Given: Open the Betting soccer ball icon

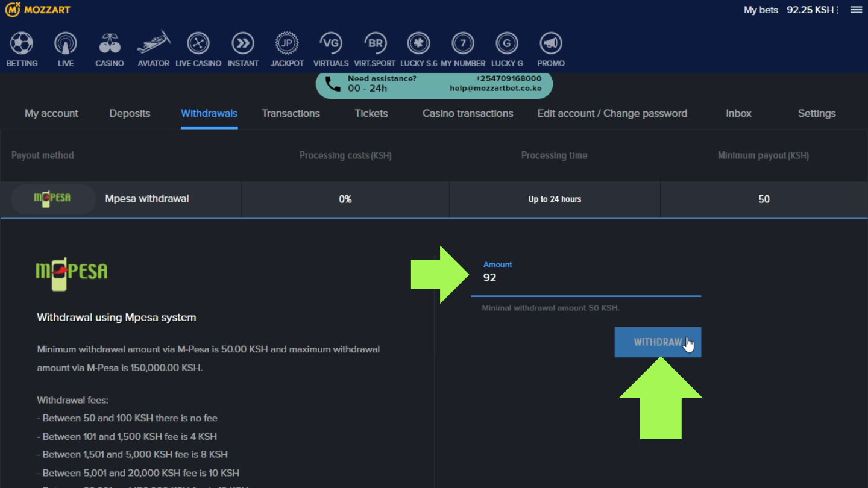Looking at the screenshot, I should (22, 44).
